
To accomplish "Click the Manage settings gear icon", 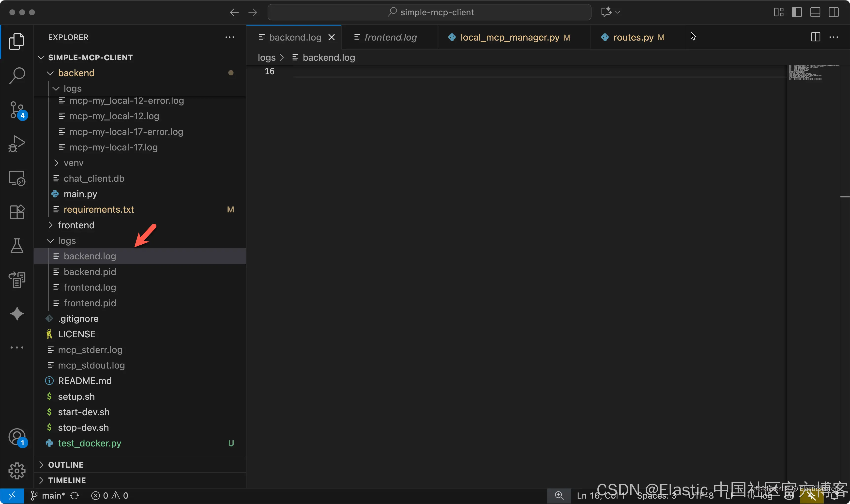I will (x=17, y=471).
